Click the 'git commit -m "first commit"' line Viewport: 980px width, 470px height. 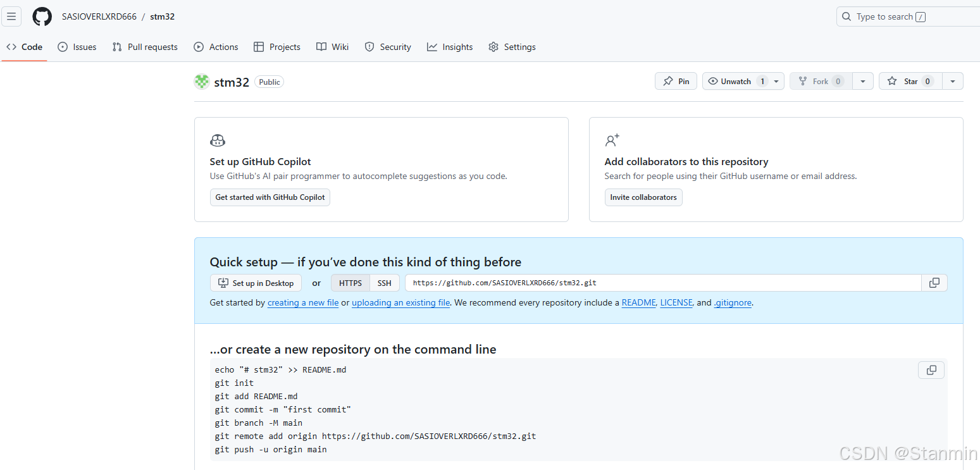[x=283, y=409]
